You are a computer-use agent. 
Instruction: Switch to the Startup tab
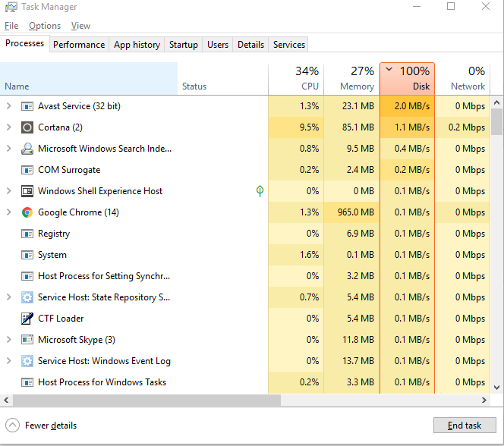point(184,45)
